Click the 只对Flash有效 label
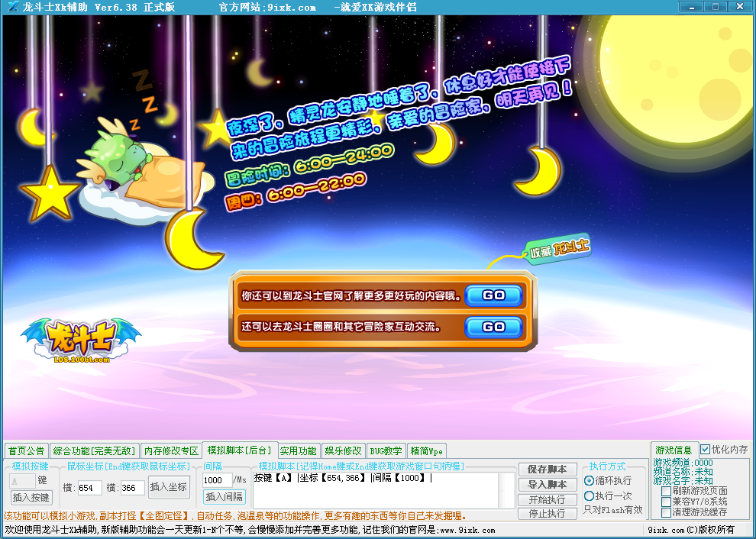Viewport: 756px width, 539px height. [612, 509]
